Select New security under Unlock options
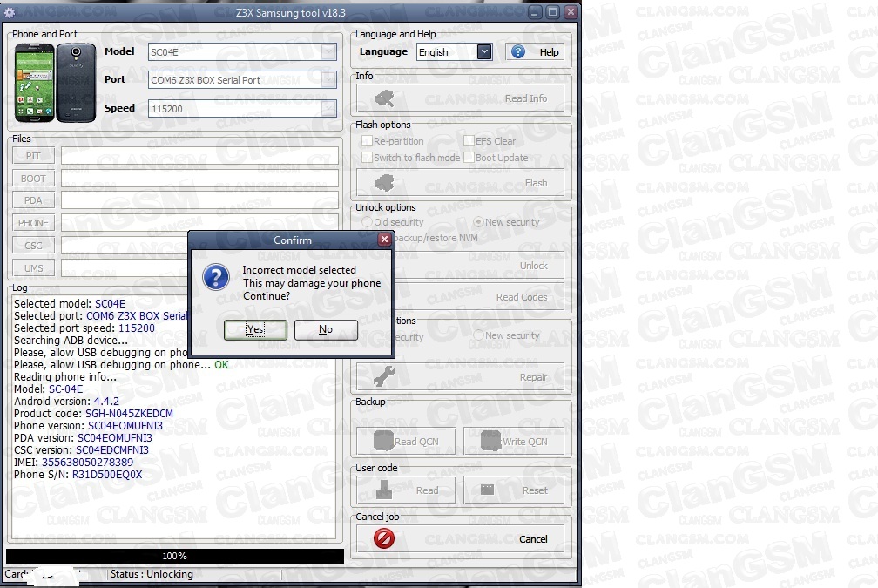The width and height of the screenshot is (878, 588). (x=478, y=222)
